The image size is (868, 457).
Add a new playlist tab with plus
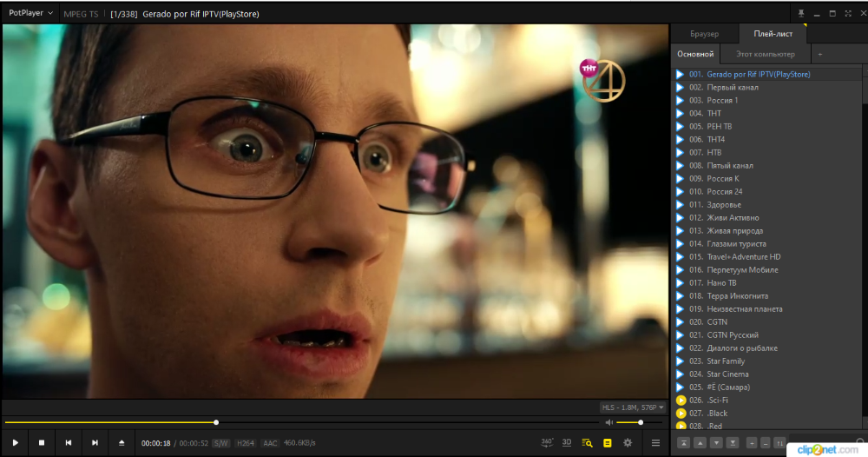820,54
